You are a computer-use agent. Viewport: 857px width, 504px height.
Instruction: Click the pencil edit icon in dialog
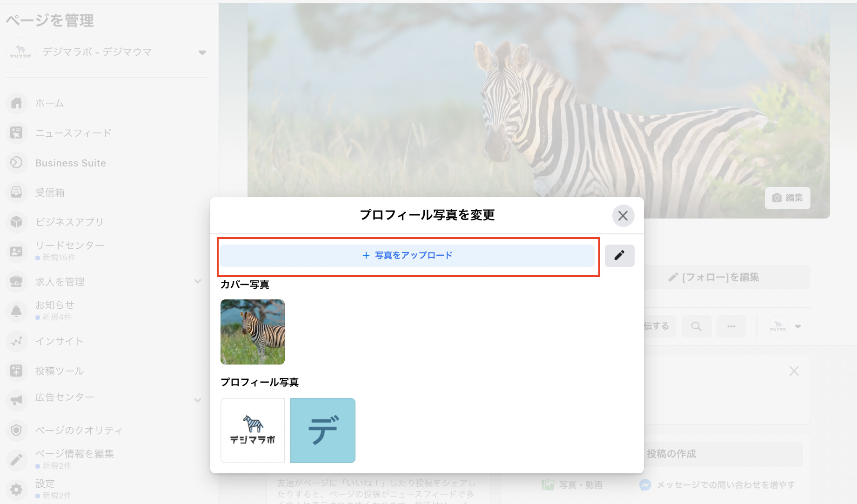click(619, 255)
